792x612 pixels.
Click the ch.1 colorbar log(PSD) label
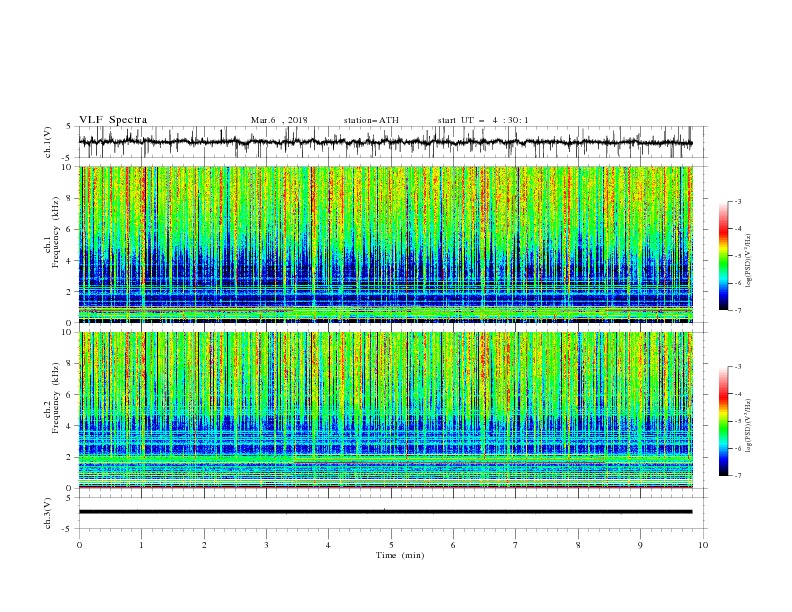(x=749, y=261)
